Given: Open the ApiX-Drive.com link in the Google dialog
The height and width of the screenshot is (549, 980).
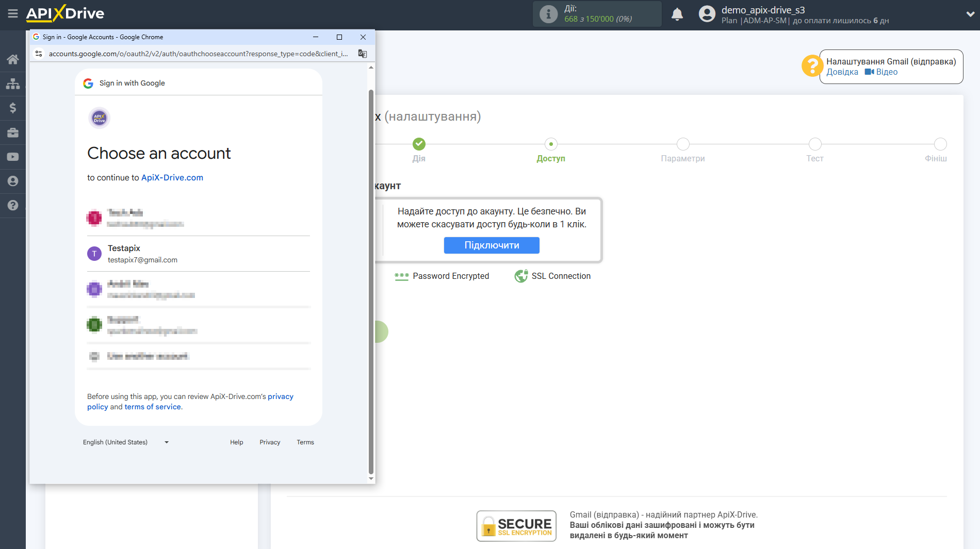Looking at the screenshot, I should 172,177.
